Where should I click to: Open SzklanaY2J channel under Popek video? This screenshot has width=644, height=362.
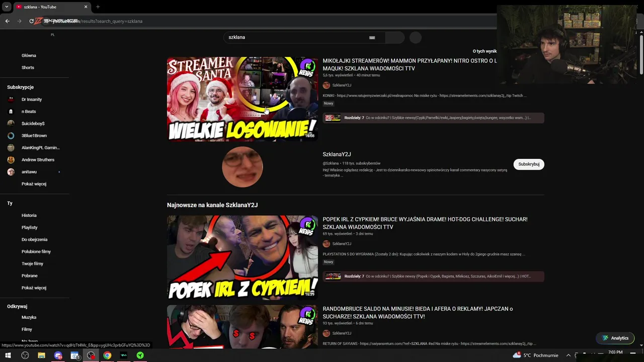point(342,244)
